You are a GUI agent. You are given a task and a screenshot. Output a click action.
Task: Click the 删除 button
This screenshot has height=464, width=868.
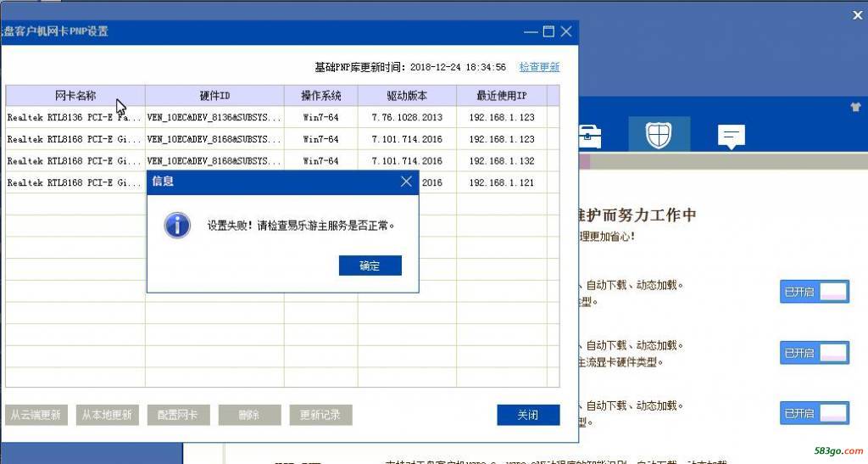coord(250,415)
